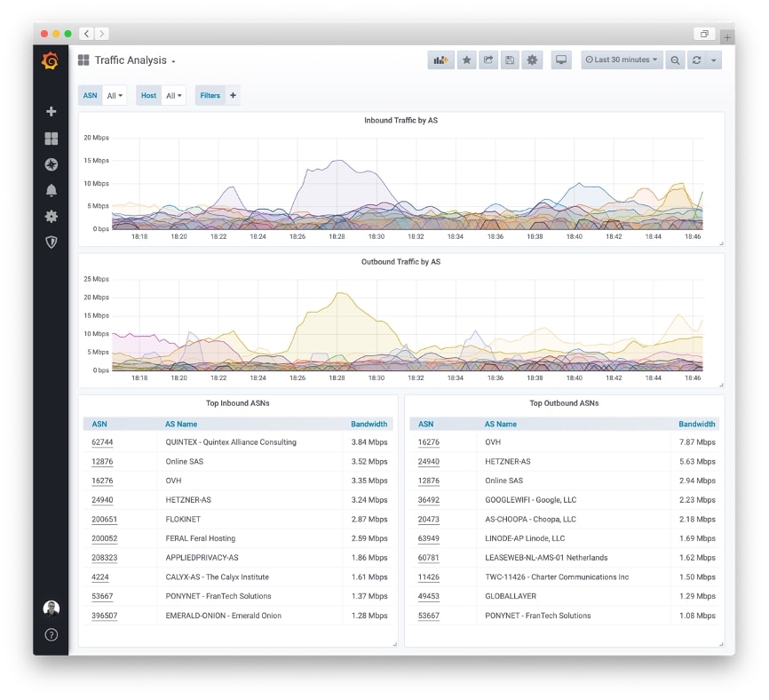
Task: Star this dashboard as favorite
Action: point(466,60)
